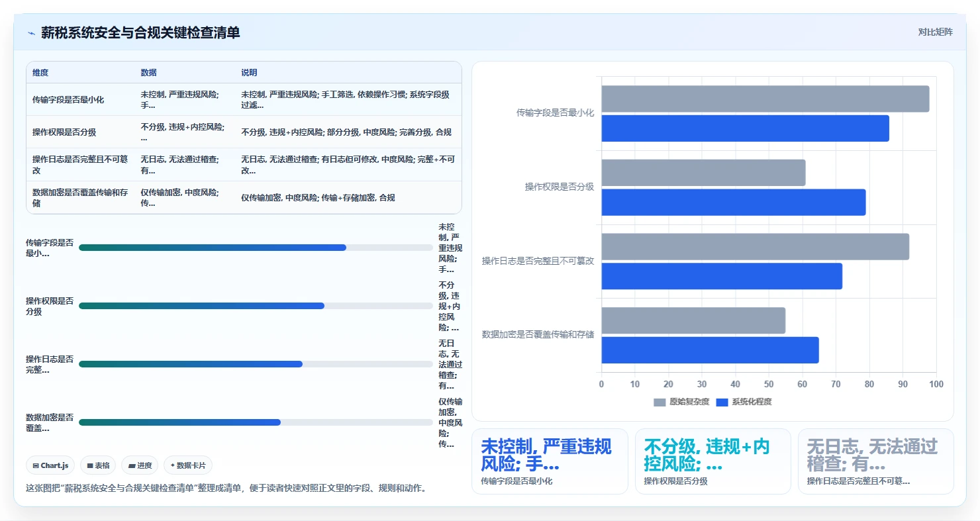This screenshot has height=521, width=980.
Task: Click the x-axis value 50
Action: pyautogui.click(x=769, y=385)
